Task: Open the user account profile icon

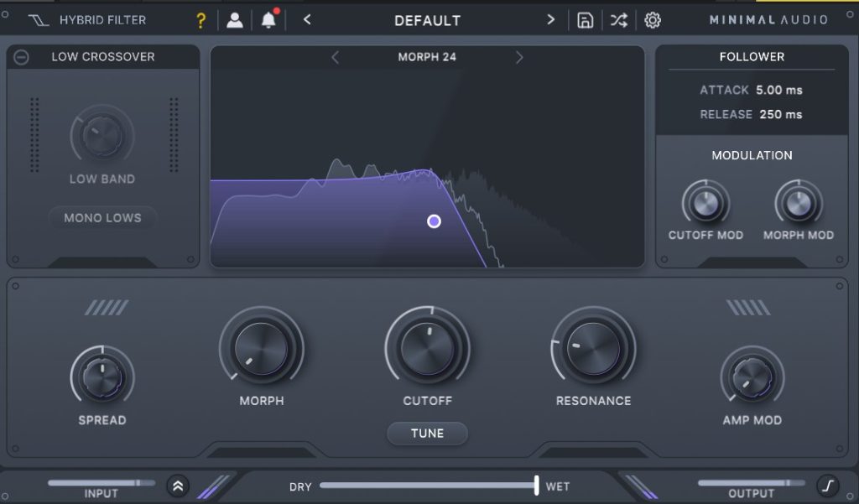Action: [x=235, y=20]
